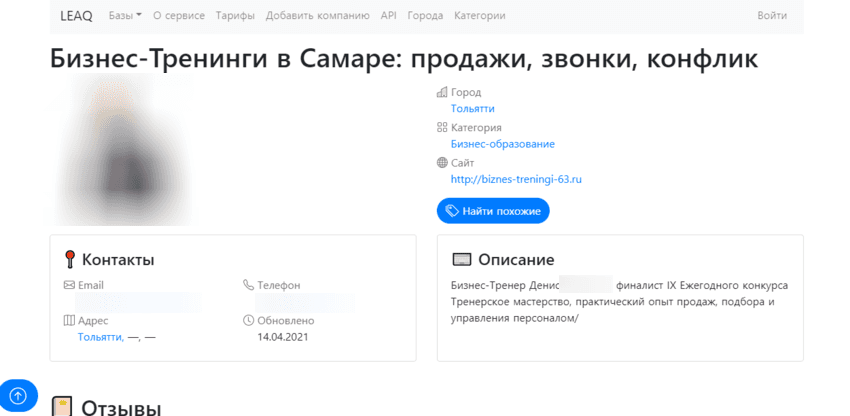
Task: Click the Найти похожие button
Action: coord(493,211)
